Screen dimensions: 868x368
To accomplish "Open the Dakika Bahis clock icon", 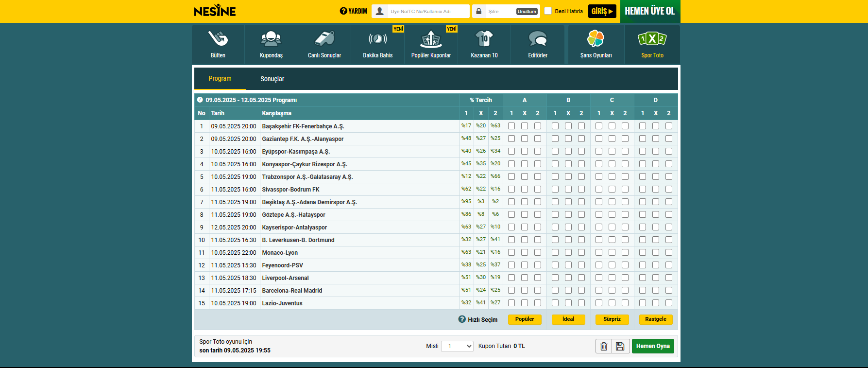I will pyautogui.click(x=378, y=38).
